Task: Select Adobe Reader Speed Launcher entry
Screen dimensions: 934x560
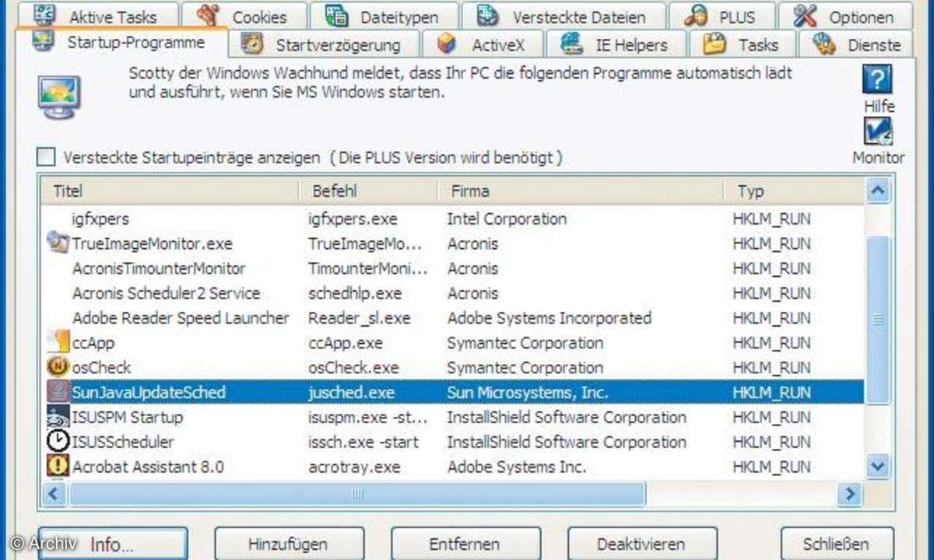Action: coord(181,318)
